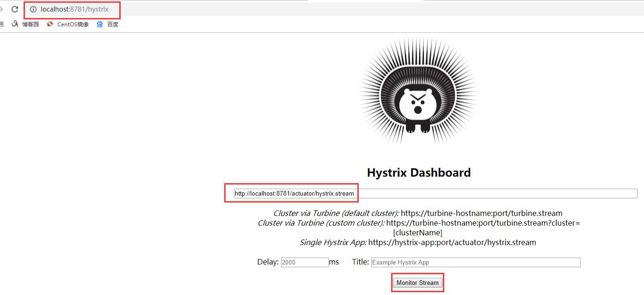644x295 pixels.
Task: Click the Hystrix Dashboard heading
Action: 419,172
